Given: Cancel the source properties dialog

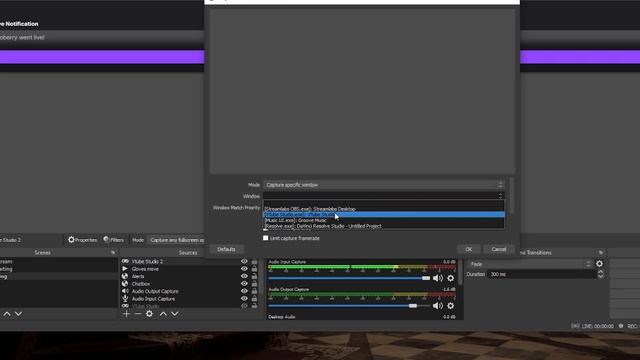Looking at the screenshot, I should click(x=499, y=249).
